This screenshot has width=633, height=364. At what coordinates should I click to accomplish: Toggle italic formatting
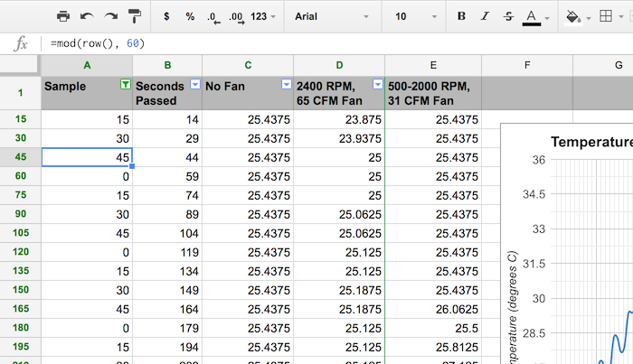point(485,16)
